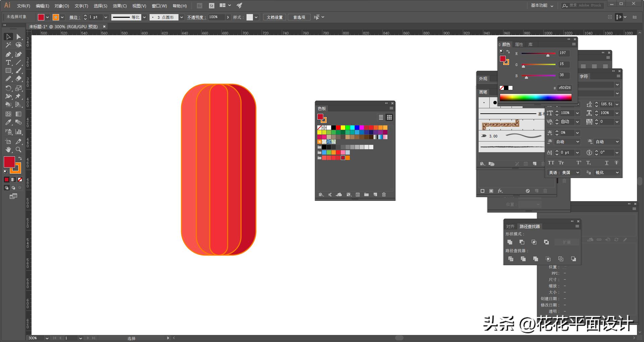Open the 锐化 anti-aliasing dropdown
The image size is (644, 342).
(x=607, y=173)
